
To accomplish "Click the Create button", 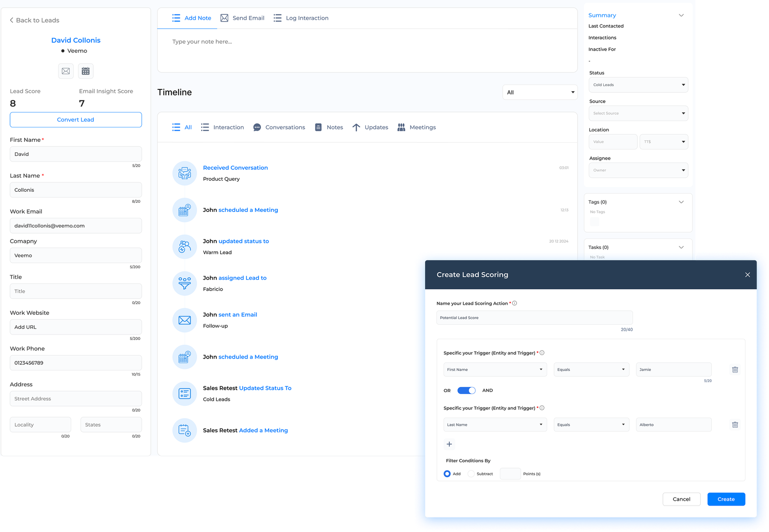I will pyautogui.click(x=726, y=499).
